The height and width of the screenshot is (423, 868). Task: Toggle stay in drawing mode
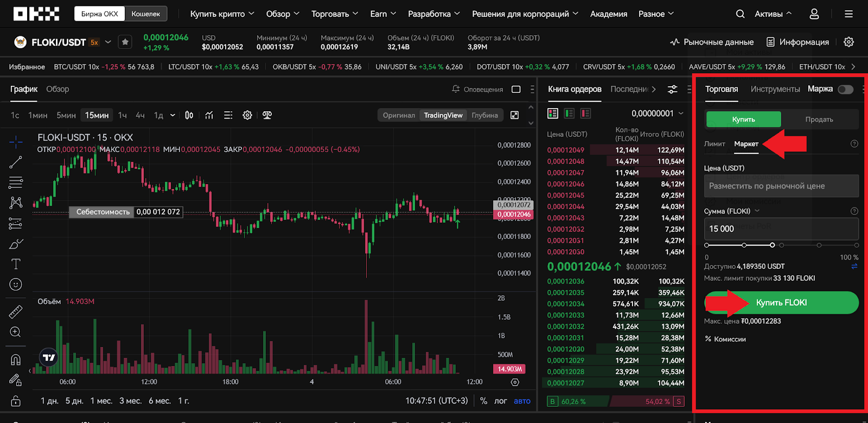point(16,380)
